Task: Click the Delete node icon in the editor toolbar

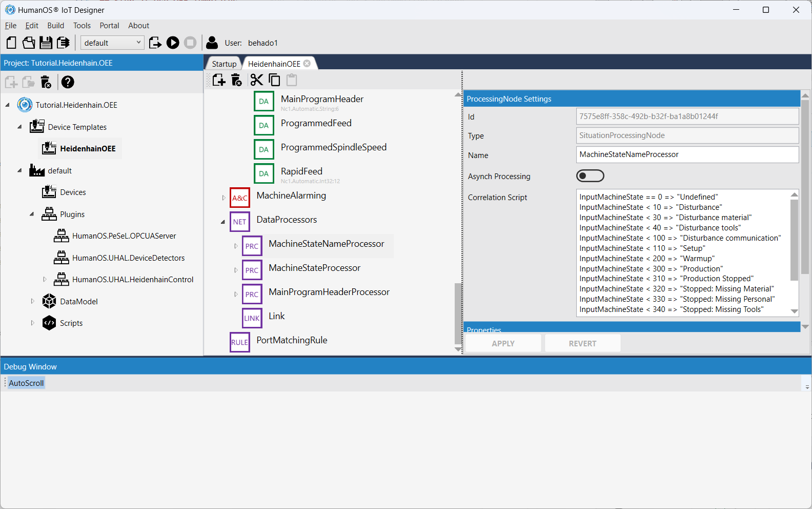Action: click(x=236, y=80)
